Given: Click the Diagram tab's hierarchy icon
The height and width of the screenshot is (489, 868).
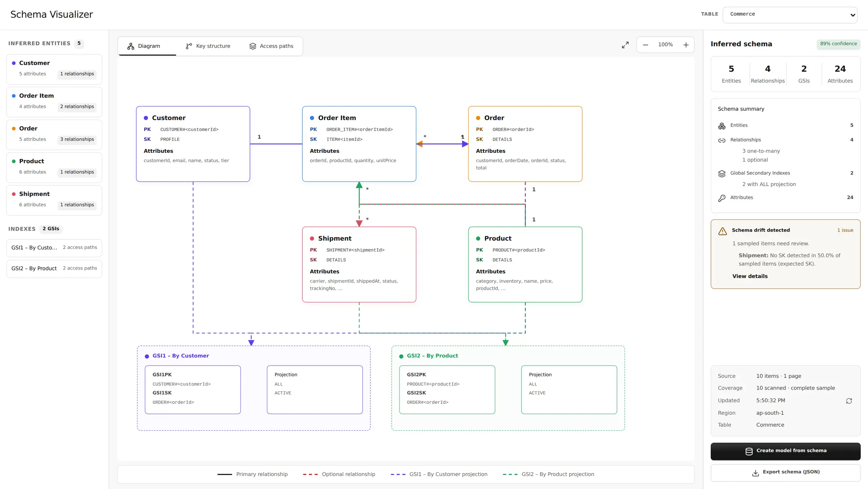Looking at the screenshot, I should 131,46.
